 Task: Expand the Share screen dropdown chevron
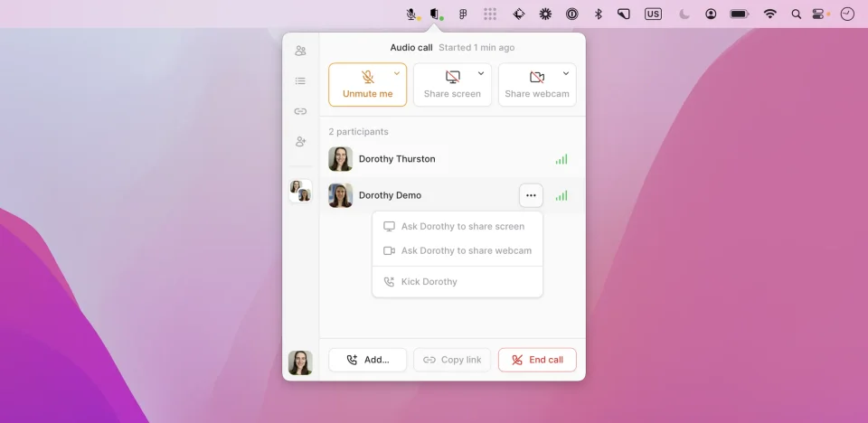pyautogui.click(x=481, y=73)
